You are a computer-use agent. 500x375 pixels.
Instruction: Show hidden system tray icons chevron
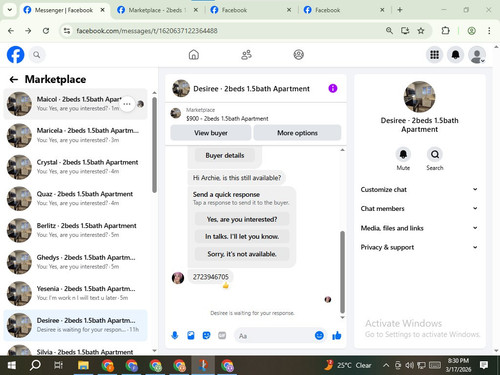pos(386,365)
